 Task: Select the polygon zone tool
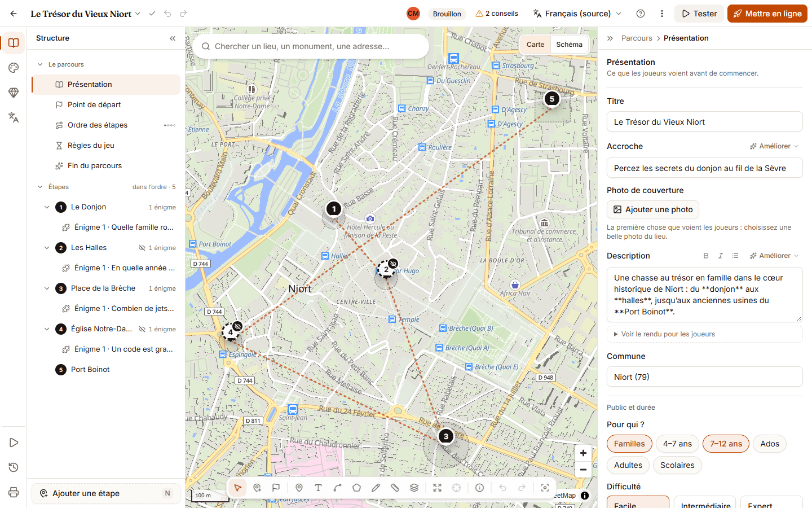coord(357,488)
